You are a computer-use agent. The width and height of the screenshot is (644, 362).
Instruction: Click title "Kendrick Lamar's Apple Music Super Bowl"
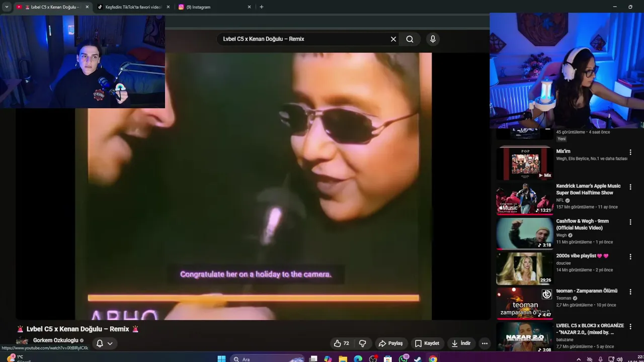(x=588, y=190)
